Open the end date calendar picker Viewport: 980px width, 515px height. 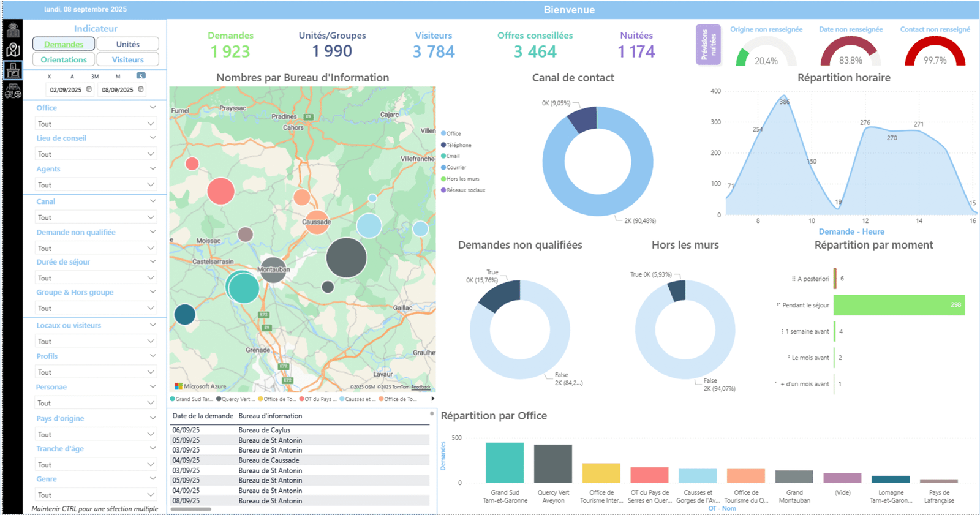pyautogui.click(x=141, y=89)
